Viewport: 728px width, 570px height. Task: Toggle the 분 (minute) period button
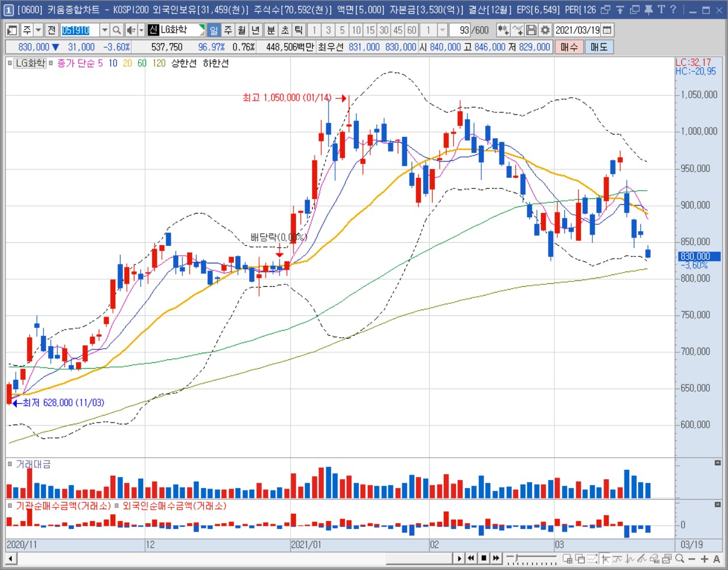point(271,30)
